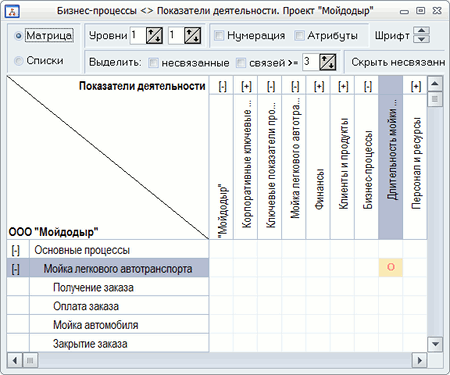Click the связей threshold input showing 3
The width and height of the screenshot is (450, 375).
coord(311,62)
